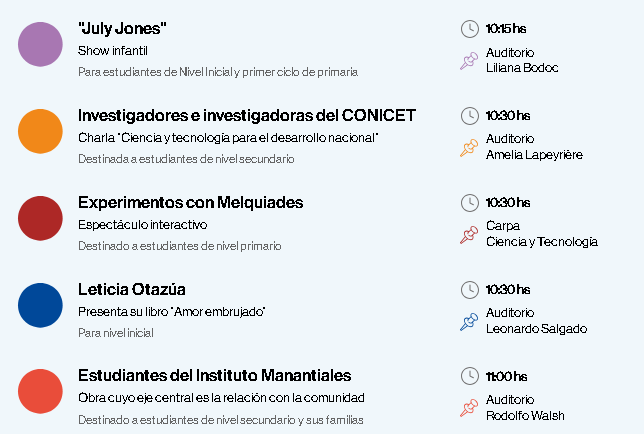Click the purple pushpin icon for Liliana Bodoc

pyautogui.click(x=469, y=61)
